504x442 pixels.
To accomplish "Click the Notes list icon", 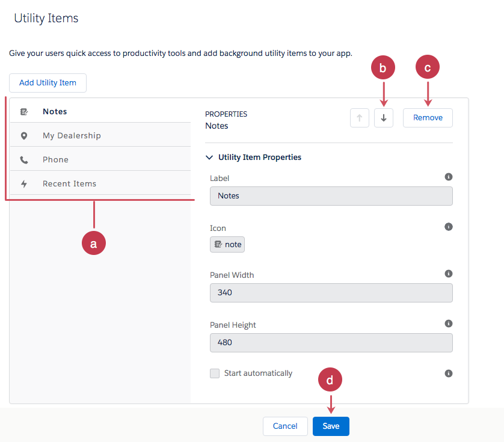I will 24,111.
